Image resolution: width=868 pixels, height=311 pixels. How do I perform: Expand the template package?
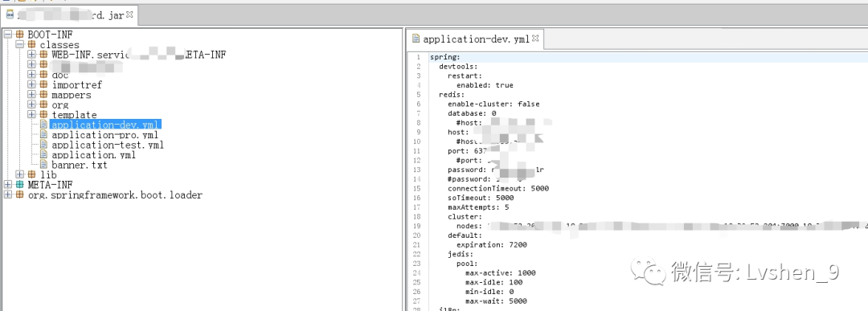tap(31, 115)
